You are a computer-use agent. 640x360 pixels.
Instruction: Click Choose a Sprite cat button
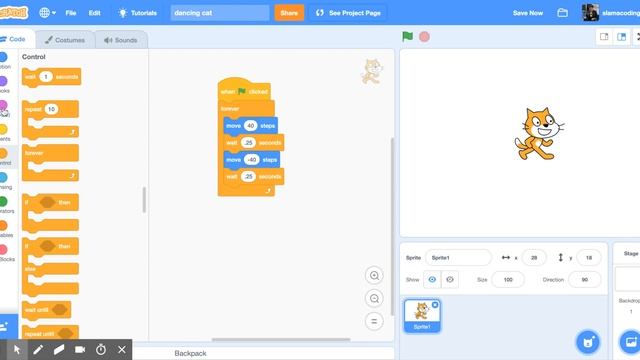[588, 342]
